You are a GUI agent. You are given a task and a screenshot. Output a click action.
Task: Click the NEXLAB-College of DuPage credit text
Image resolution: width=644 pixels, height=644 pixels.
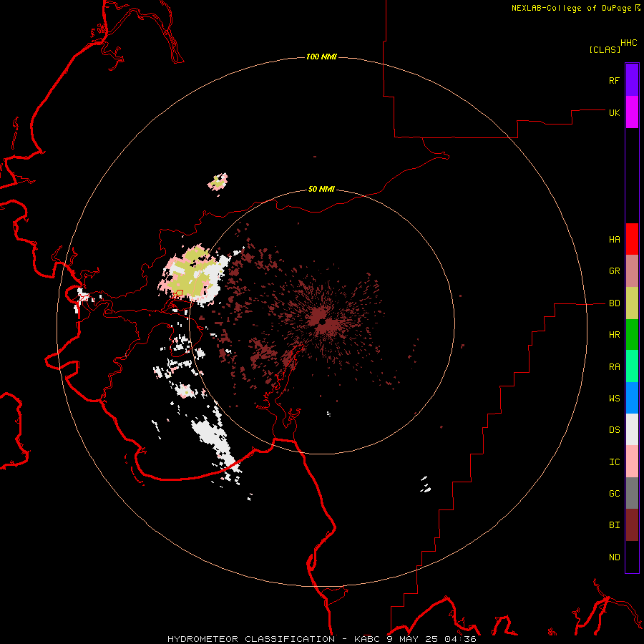[x=572, y=8]
